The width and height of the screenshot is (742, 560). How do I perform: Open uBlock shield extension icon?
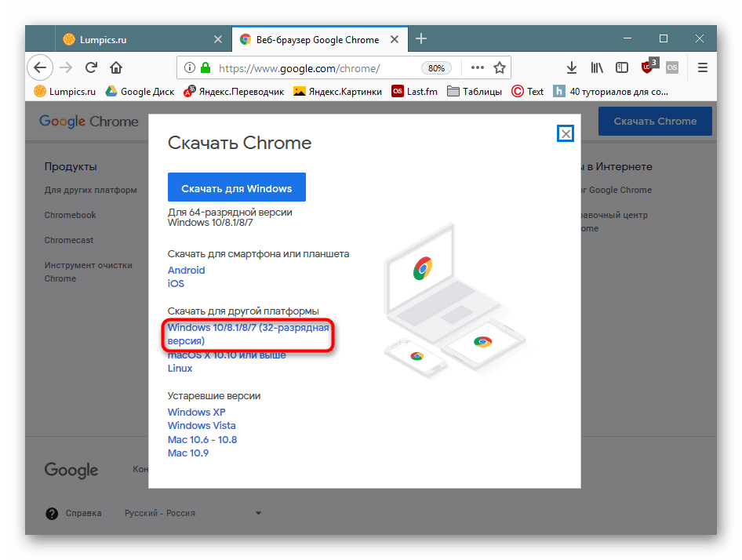point(649,67)
